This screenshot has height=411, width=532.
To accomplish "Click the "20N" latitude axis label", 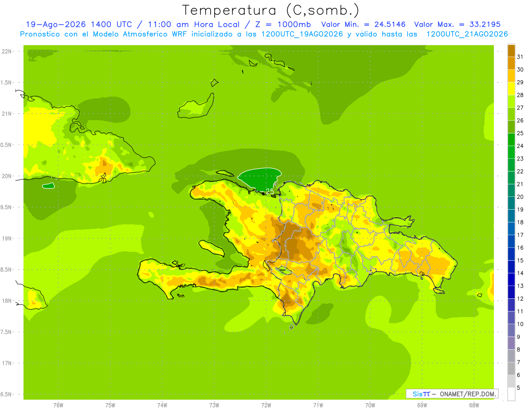I will 7,176.
